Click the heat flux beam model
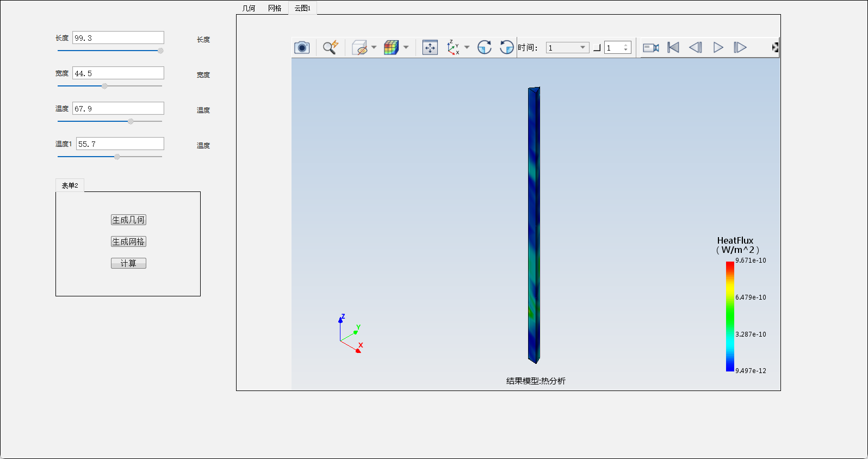This screenshot has height=459, width=868. tap(534, 225)
